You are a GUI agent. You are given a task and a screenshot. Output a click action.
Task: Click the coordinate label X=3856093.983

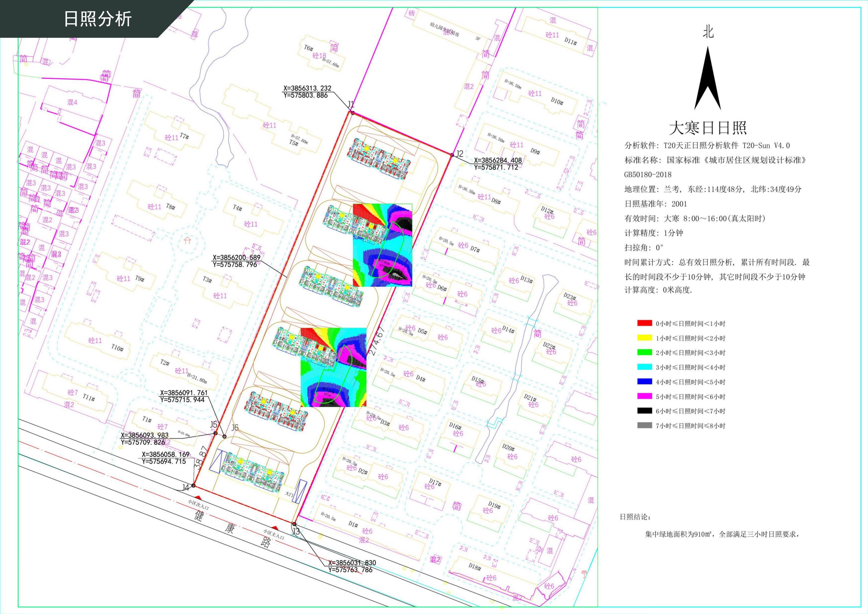(x=144, y=435)
